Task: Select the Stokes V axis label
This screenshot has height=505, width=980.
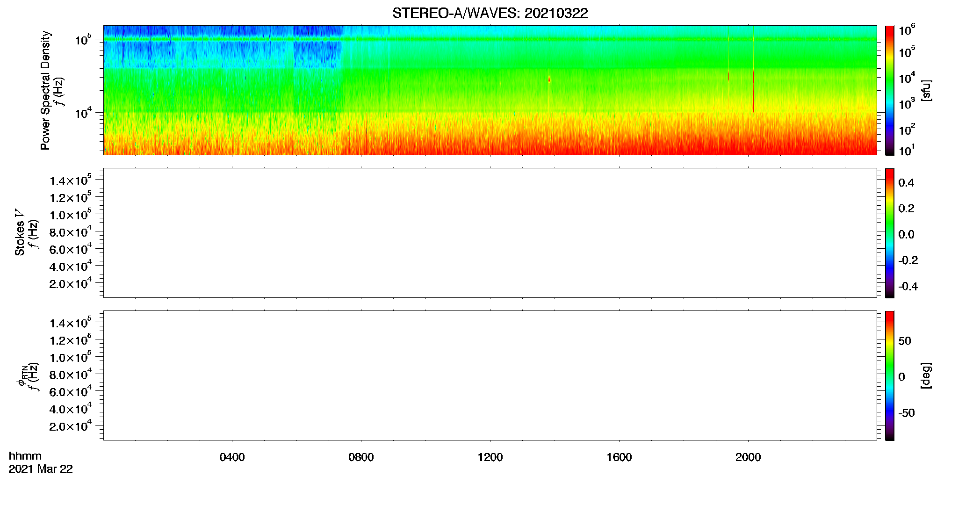Action: point(20,232)
